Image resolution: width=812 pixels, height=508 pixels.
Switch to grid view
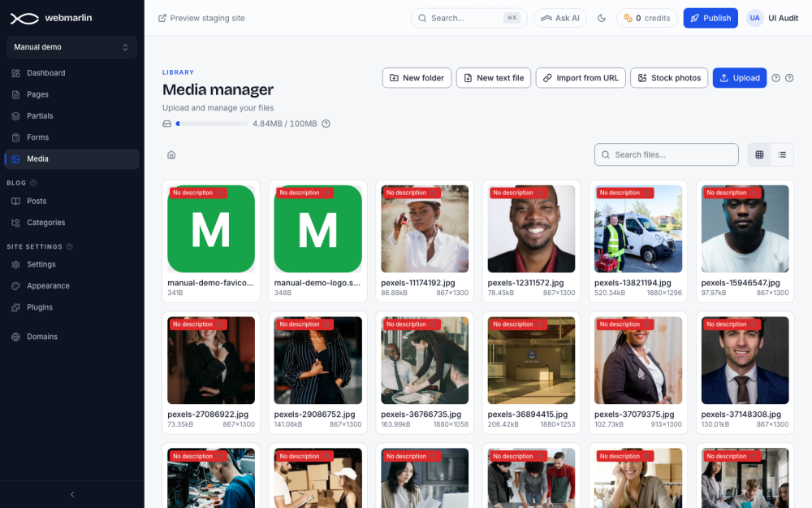760,154
